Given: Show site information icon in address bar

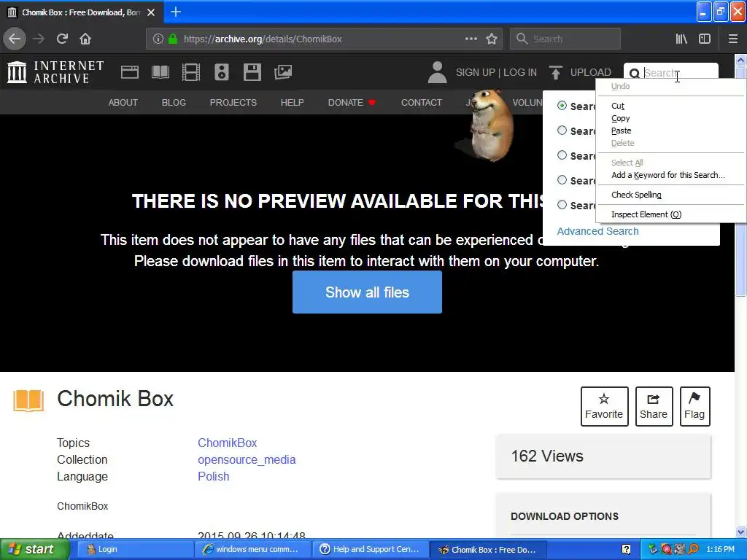Looking at the screenshot, I should point(158,39).
